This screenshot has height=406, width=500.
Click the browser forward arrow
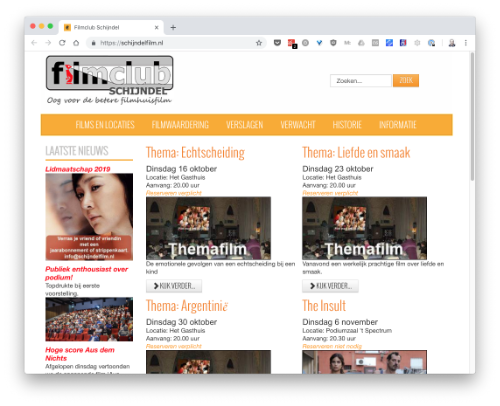pyautogui.click(x=48, y=43)
